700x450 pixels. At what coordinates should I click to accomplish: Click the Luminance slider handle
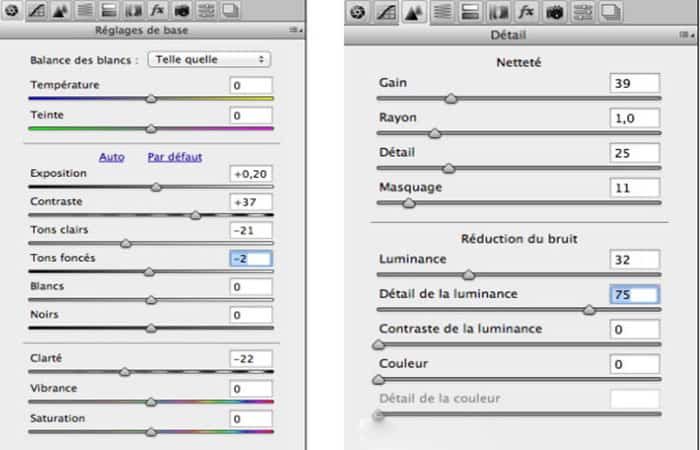click(x=468, y=275)
